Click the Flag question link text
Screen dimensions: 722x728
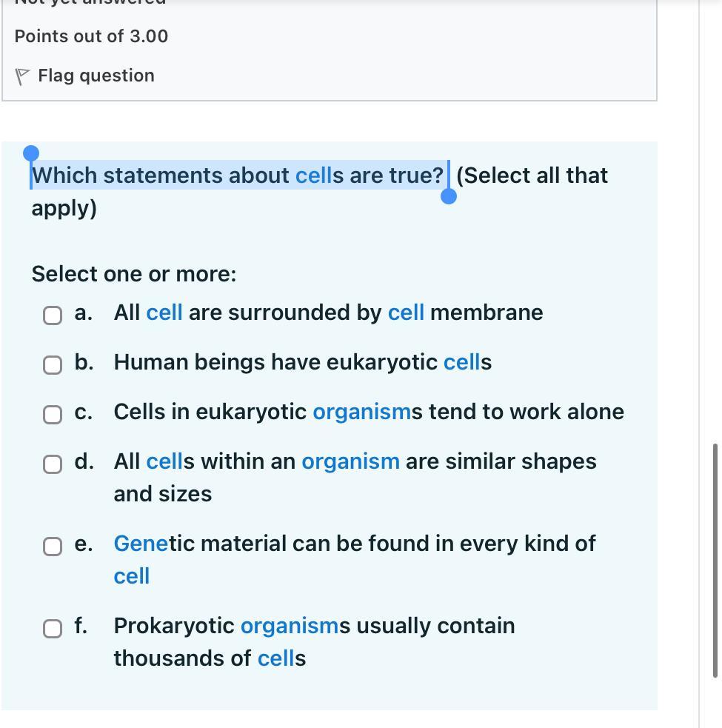click(96, 76)
